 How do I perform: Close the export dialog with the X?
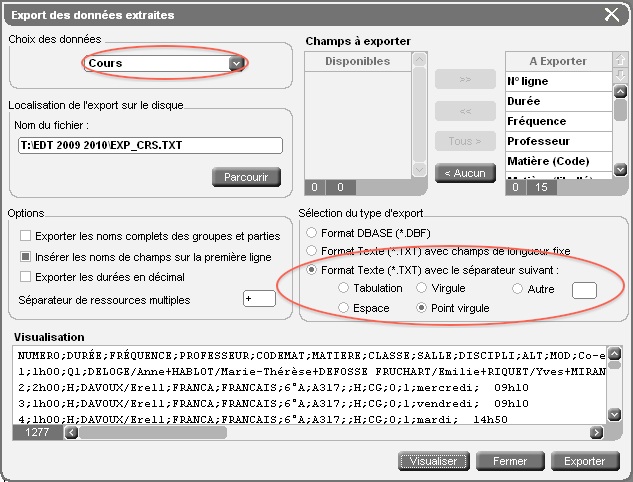click(x=612, y=14)
